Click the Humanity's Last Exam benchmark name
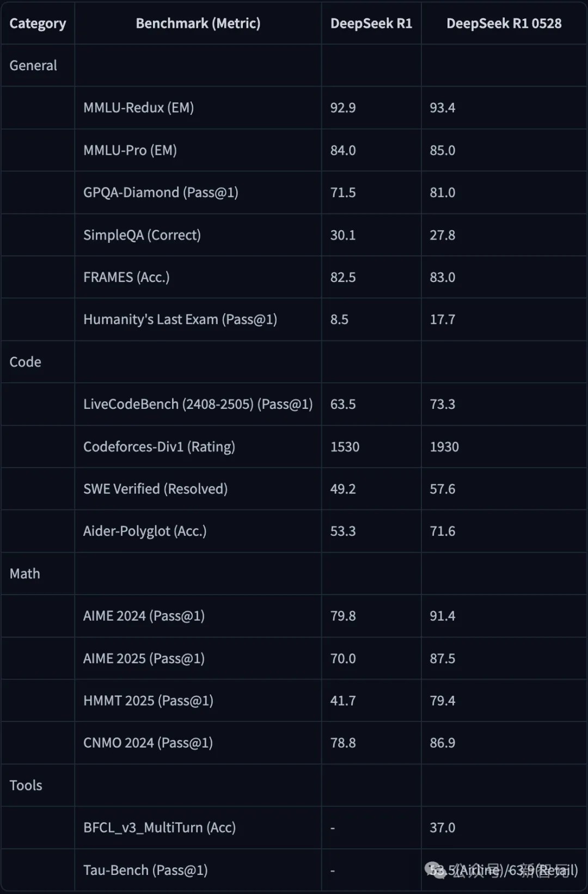 pos(180,320)
